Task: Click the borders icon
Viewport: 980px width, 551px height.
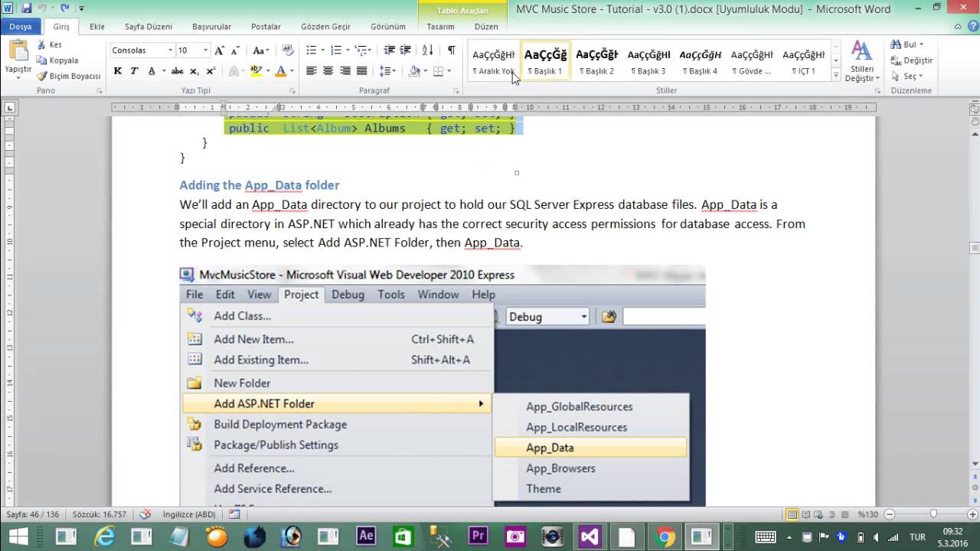Action: point(437,71)
